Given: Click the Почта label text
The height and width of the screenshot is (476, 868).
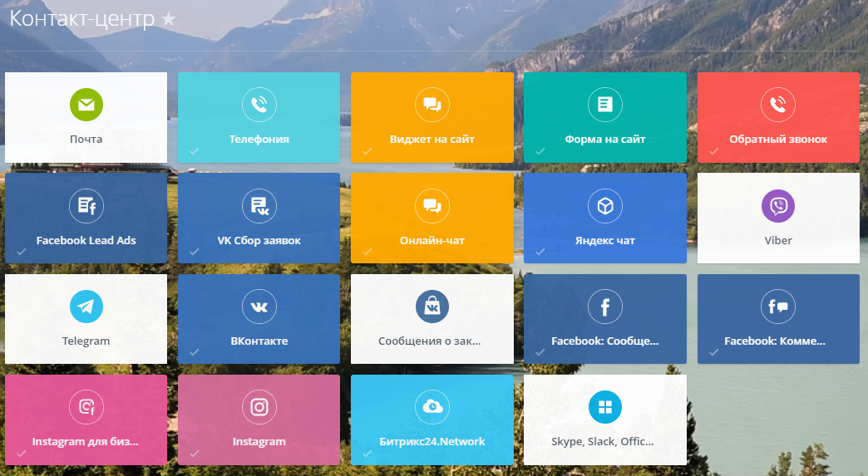Looking at the screenshot, I should (x=86, y=140).
